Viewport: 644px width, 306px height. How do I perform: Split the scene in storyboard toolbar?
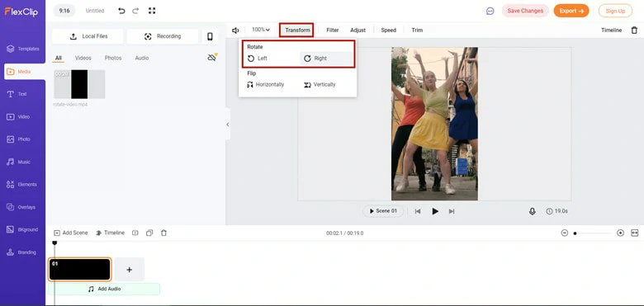click(135, 233)
